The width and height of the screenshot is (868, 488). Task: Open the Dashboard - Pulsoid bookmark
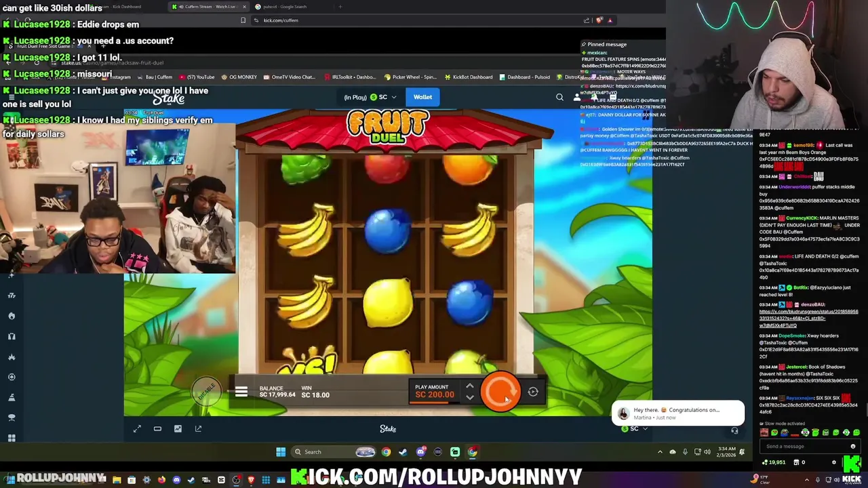(524, 77)
